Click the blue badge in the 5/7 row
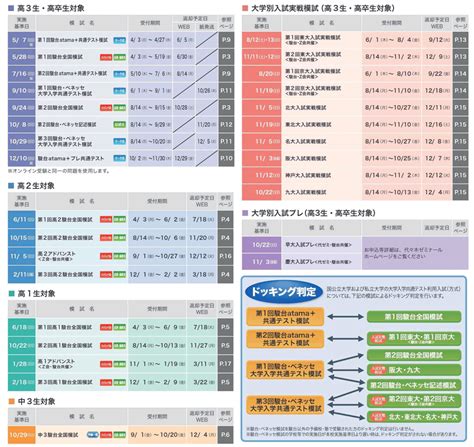The width and height of the screenshot is (474, 447). point(120,40)
